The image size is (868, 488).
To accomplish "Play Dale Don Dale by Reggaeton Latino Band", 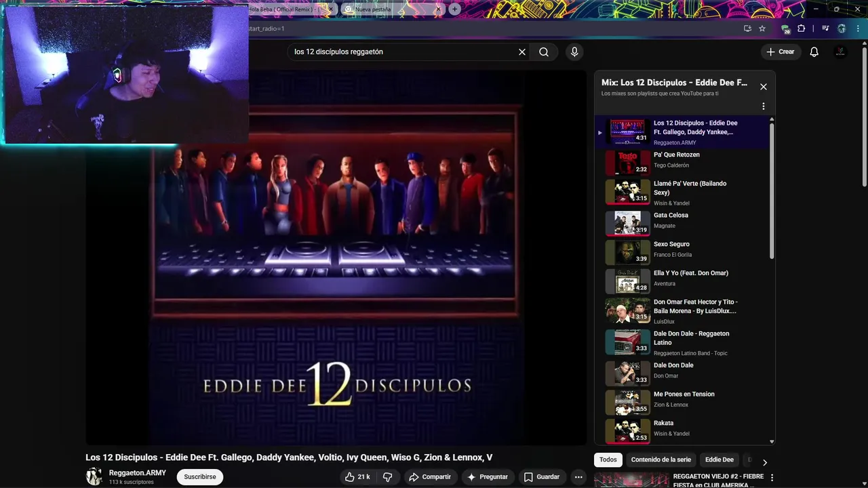I will click(x=682, y=342).
